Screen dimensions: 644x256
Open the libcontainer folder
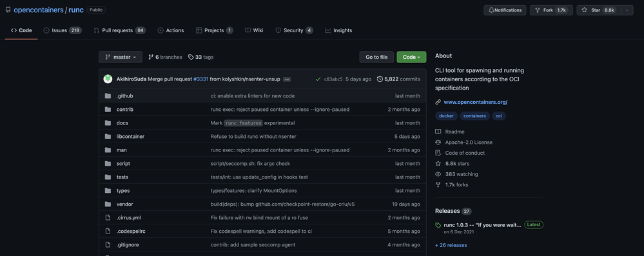coord(130,137)
